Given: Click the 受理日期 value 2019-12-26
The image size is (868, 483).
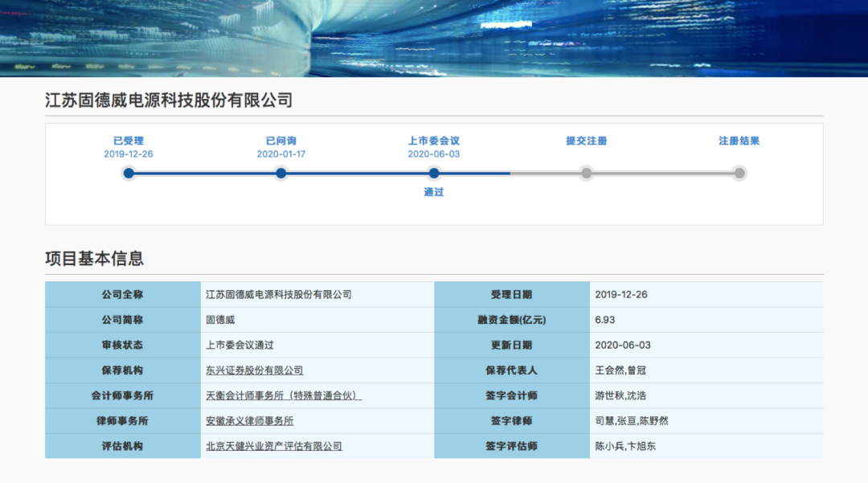Looking at the screenshot, I should click(621, 294).
